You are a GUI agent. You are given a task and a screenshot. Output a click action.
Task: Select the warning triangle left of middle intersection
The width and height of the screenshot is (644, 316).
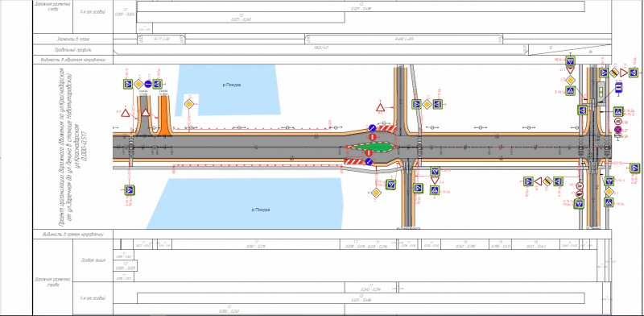click(x=380, y=108)
